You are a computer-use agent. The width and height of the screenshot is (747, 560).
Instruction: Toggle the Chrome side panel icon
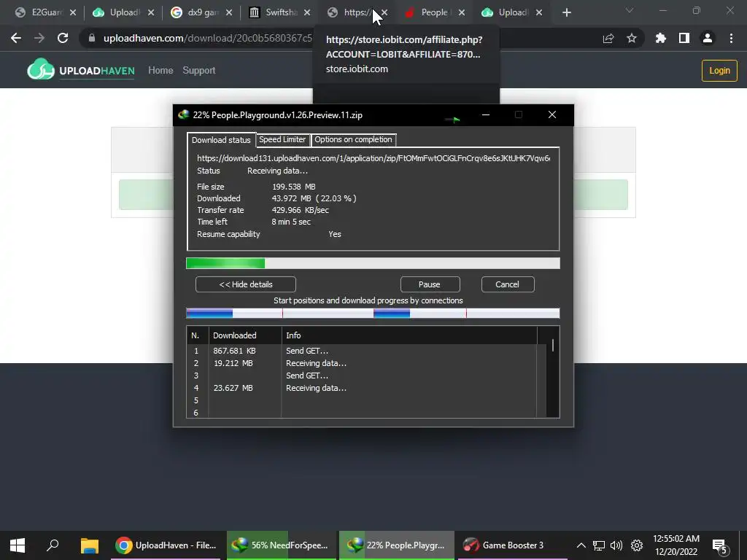click(x=684, y=38)
